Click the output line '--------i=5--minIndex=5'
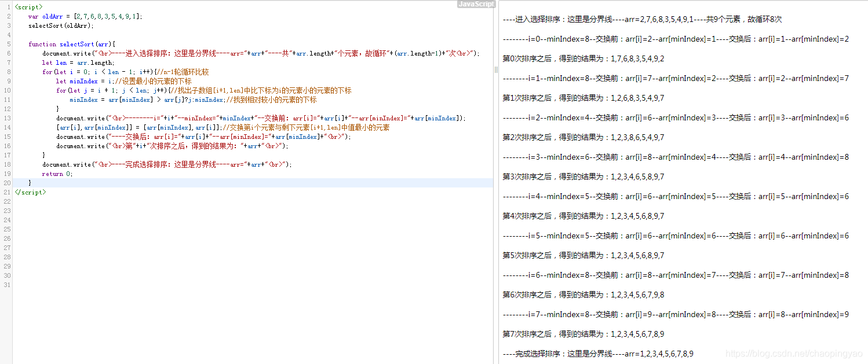This screenshot has width=868, height=364. click(676, 236)
